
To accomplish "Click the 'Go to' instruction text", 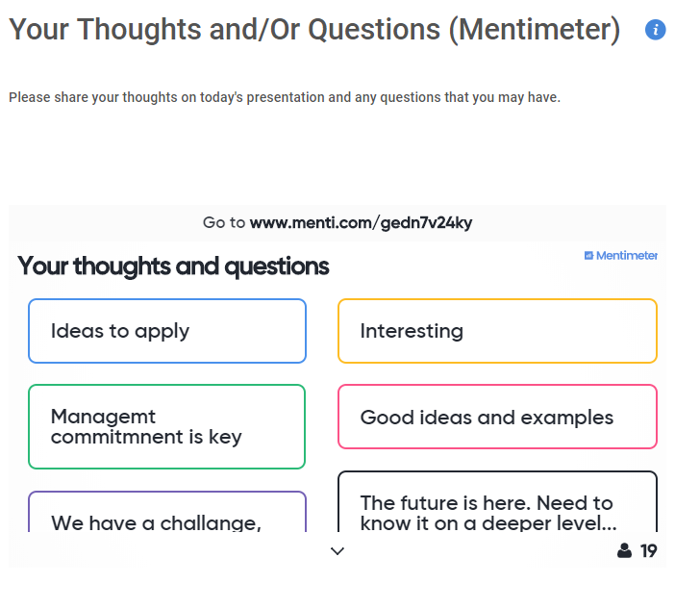I will (x=224, y=222).
